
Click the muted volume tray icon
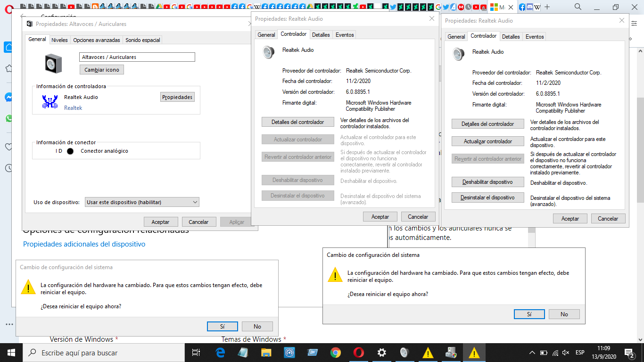tap(566, 353)
